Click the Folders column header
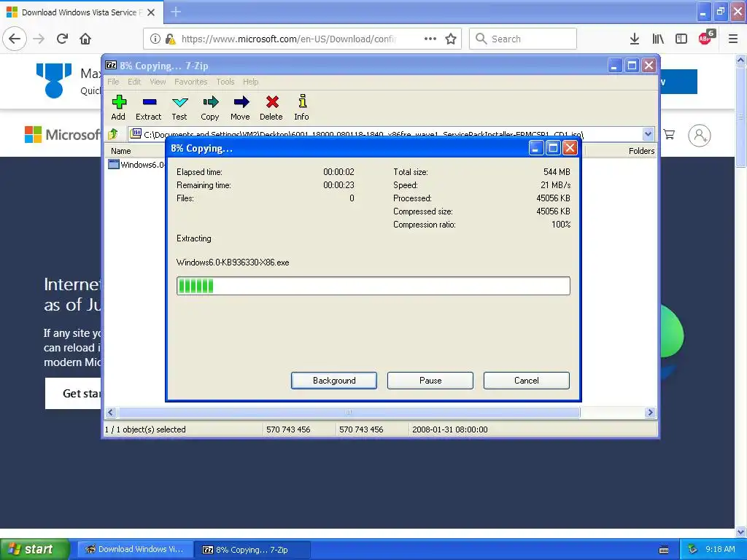 pos(641,151)
